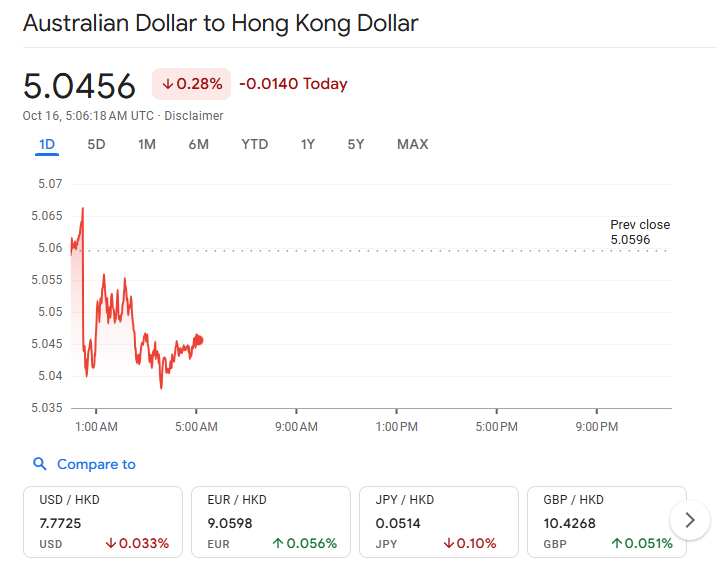Click the red down arrow in JPY/HKD card
The image size is (717, 572).
coord(448,544)
